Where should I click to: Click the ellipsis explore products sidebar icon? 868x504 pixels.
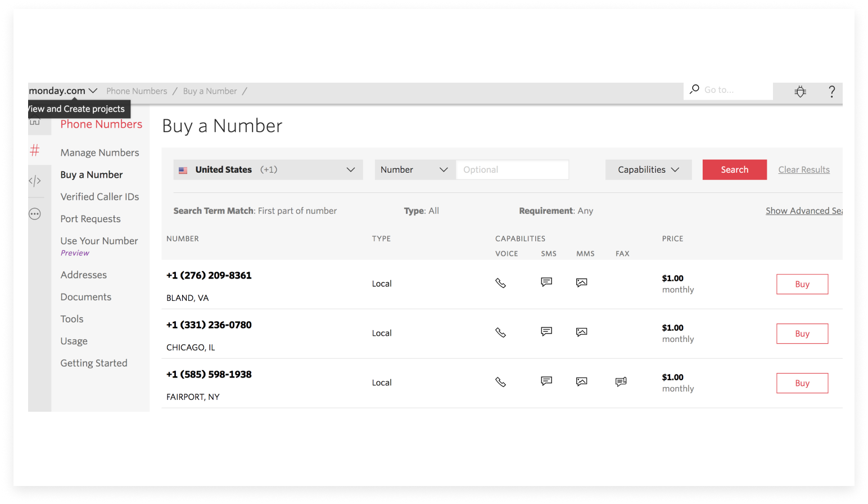pyautogui.click(x=34, y=214)
